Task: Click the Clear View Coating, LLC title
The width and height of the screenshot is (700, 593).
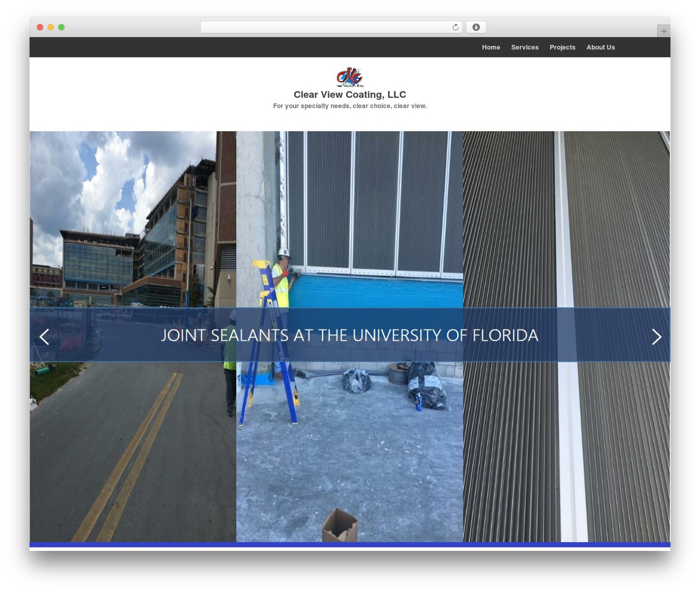Action: pos(350,95)
